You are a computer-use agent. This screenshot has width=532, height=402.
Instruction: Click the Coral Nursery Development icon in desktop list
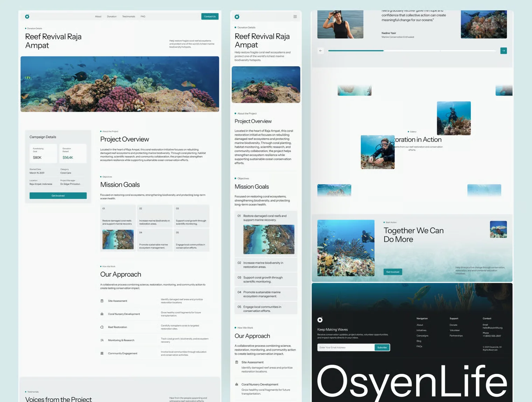coord(102,314)
